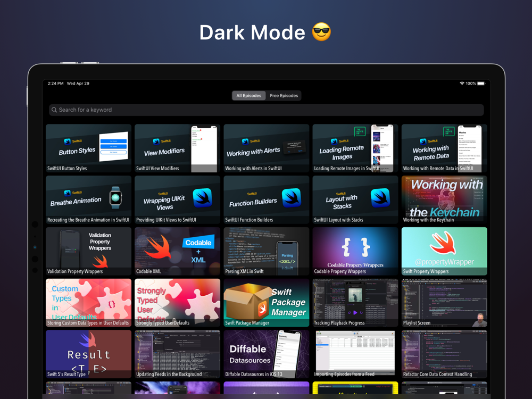Click the orange Swift bird on Codable XML

[x=157, y=248]
